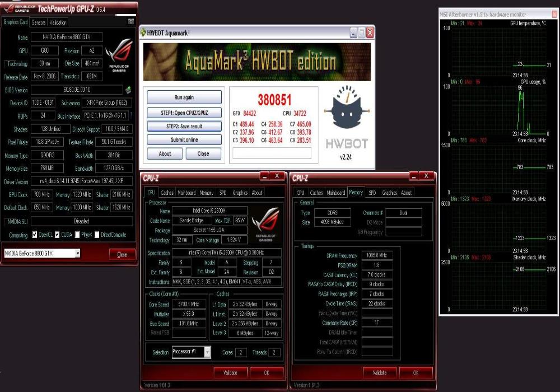The height and width of the screenshot is (392, 560).
Task: Click the GPU temperature graph in Afterburner
Action: (x=498, y=50)
